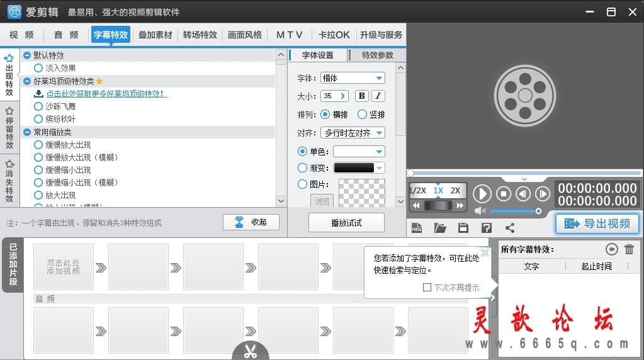644x360 pixels.
Task: Step to previous frame button
Action: (523, 193)
